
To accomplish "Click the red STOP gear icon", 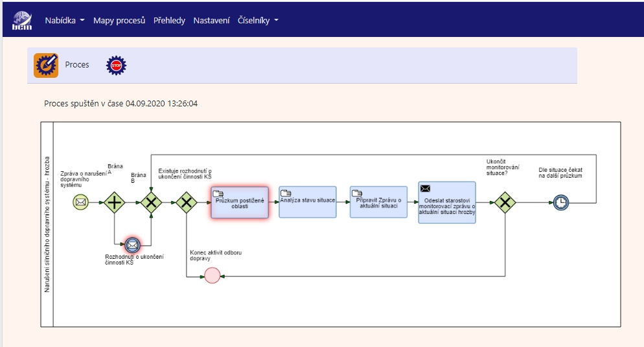I will (x=116, y=66).
